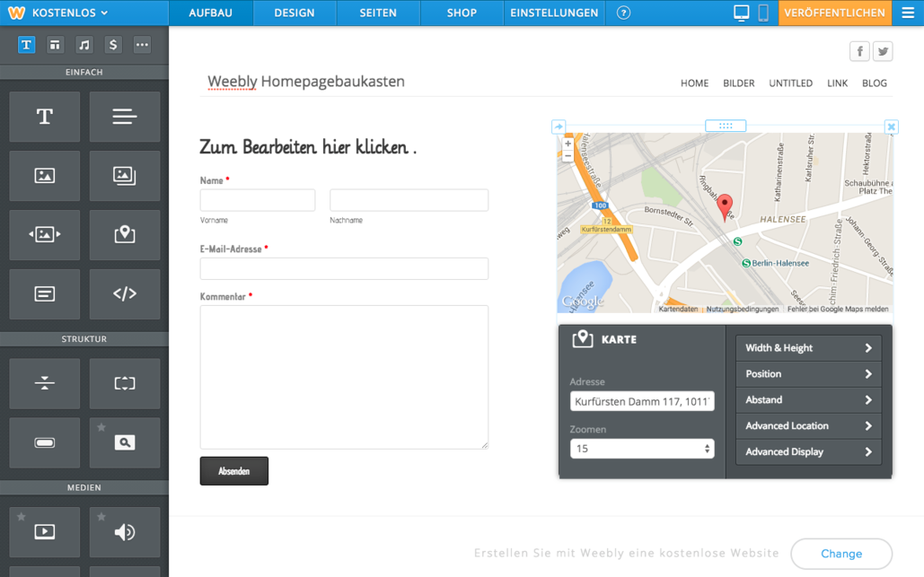Screen dimensions: 924x577
Task: Click the map element move arrow icon
Action: pyautogui.click(x=559, y=127)
